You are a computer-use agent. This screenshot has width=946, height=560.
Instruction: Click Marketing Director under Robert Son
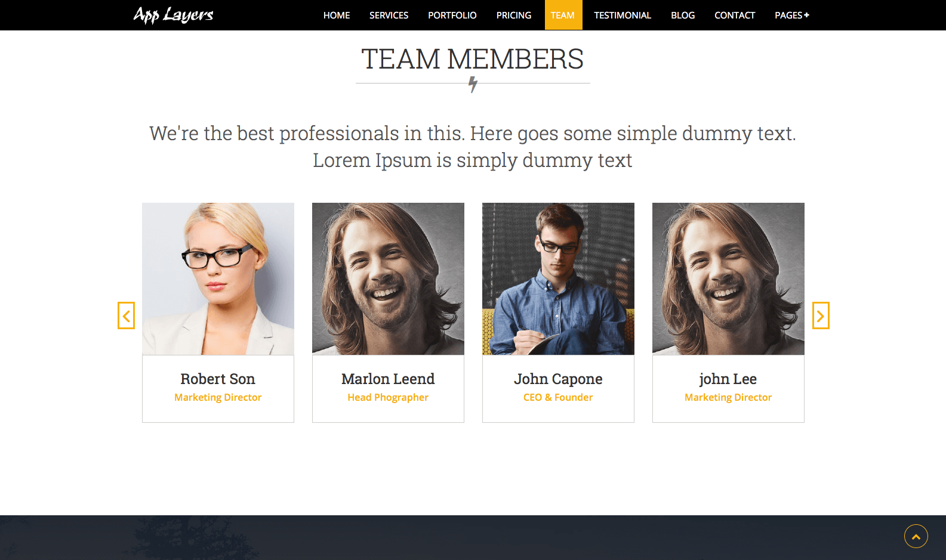click(218, 397)
